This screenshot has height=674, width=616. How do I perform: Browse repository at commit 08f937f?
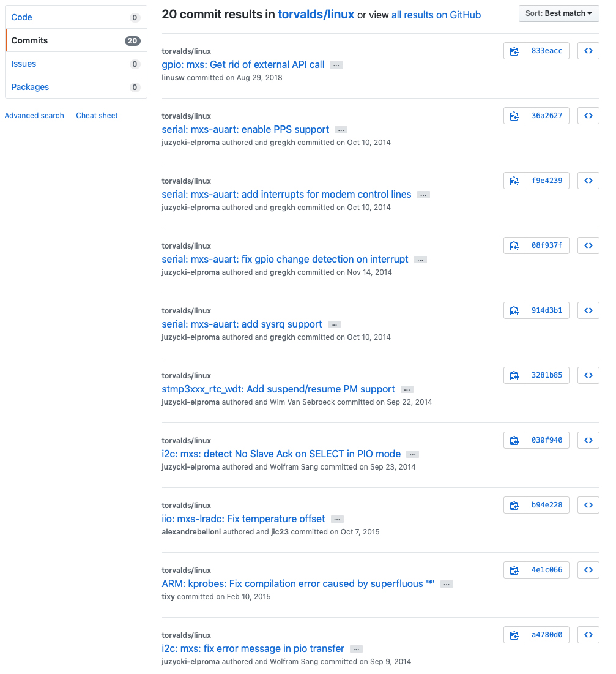click(x=588, y=245)
